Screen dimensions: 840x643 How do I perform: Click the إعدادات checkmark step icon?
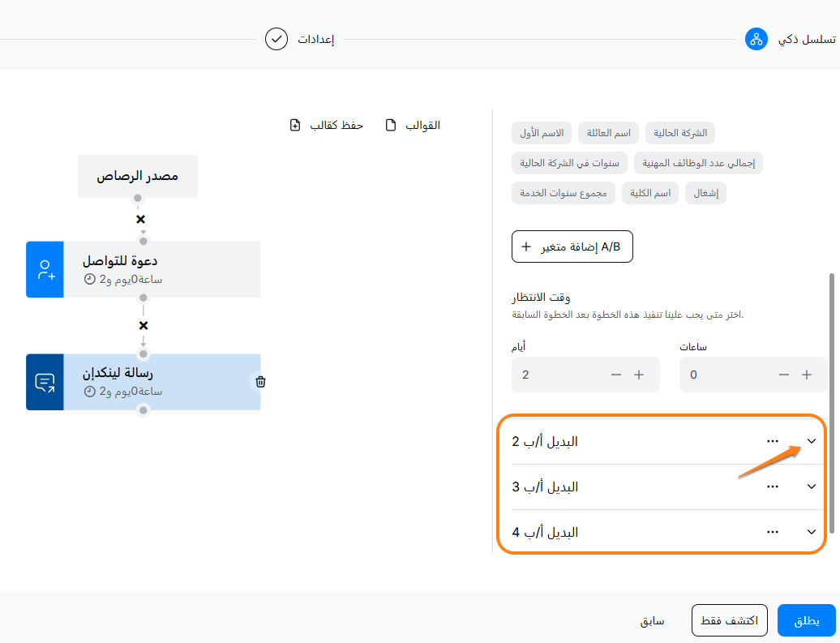[x=276, y=39]
